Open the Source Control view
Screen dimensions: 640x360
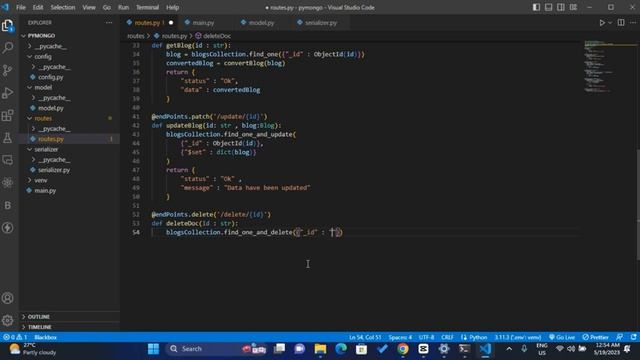pos(8,70)
